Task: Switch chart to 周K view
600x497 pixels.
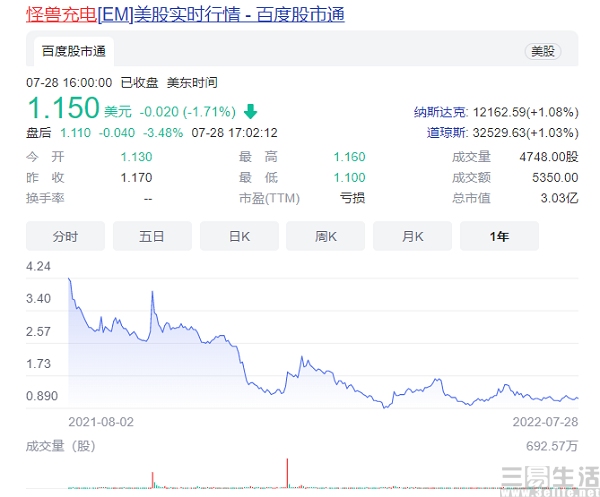Action: point(326,236)
